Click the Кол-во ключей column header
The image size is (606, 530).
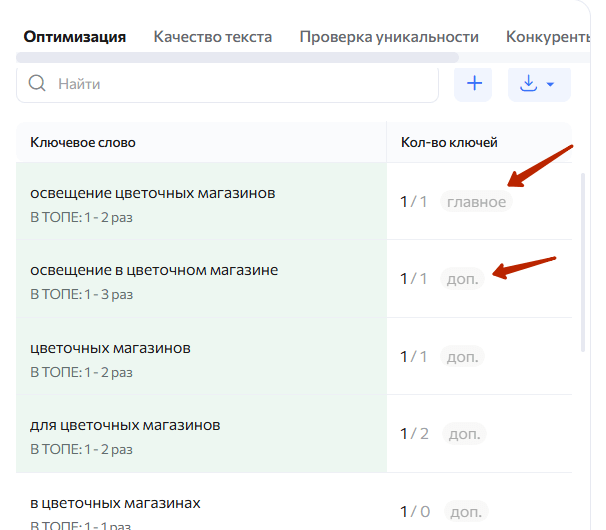pyautogui.click(x=449, y=143)
